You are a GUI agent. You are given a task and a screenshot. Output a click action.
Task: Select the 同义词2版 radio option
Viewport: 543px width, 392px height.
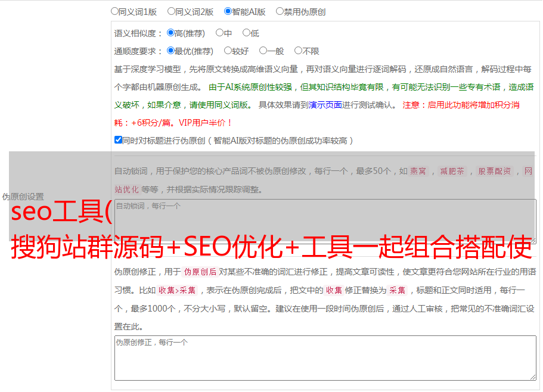171,11
